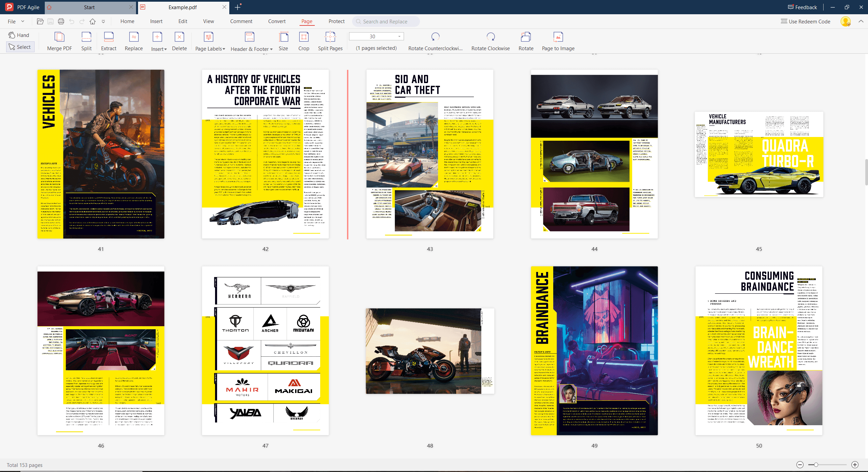Select page 44 cars thumbnail
Viewport: 868px width, 472px height.
(594, 154)
